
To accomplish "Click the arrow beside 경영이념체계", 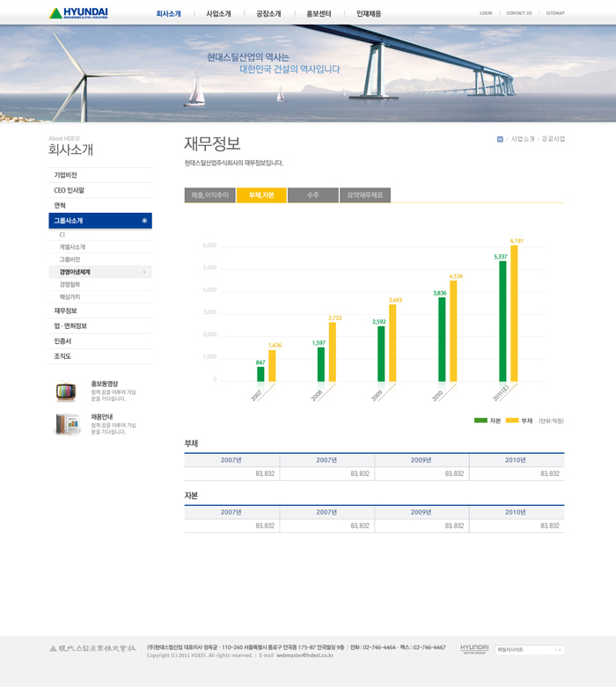I will click(144, 273).
